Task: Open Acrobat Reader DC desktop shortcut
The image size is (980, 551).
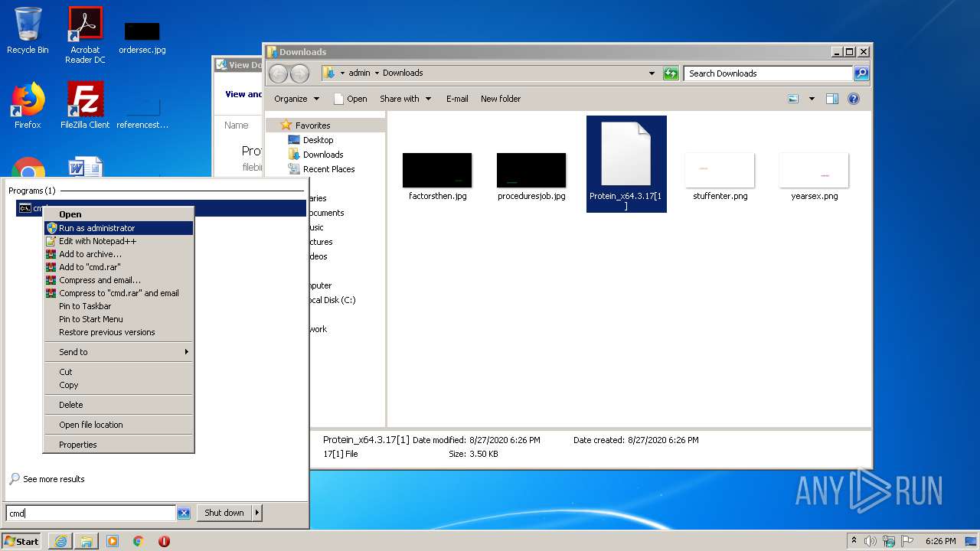Action: [85, 35]
